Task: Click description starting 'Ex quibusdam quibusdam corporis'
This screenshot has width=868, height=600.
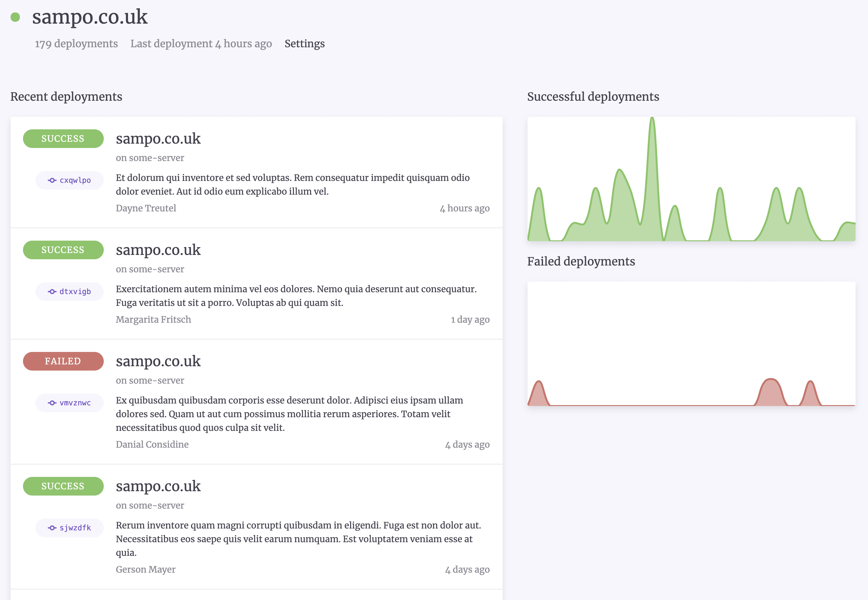Action: 289,414
